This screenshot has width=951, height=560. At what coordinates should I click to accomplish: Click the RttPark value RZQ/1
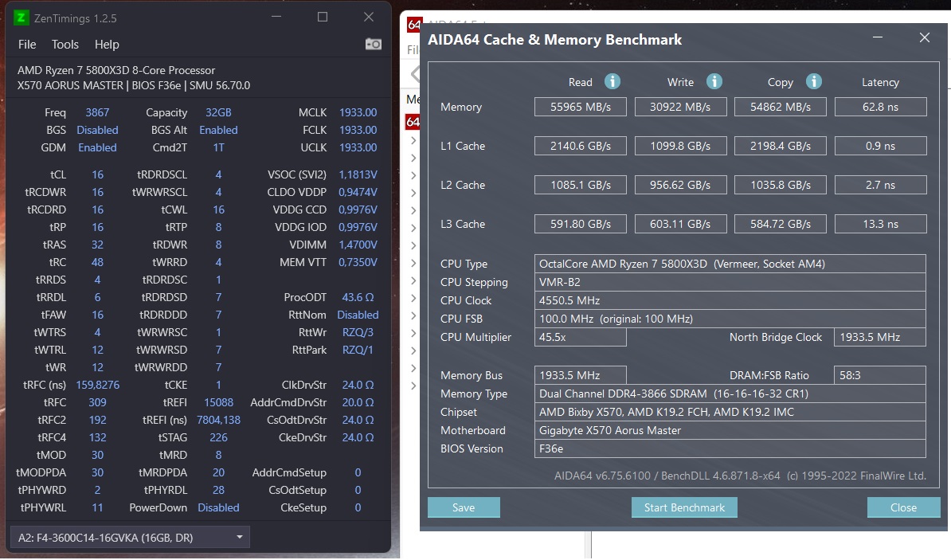click(x=358, y=350)
